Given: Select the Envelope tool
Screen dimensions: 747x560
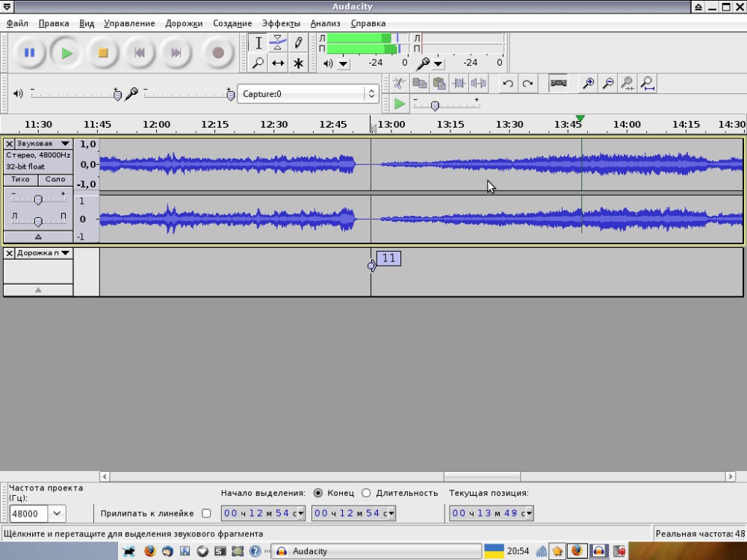Looking at the screenshot, I should pyautogui.click(x=278, y=43).
